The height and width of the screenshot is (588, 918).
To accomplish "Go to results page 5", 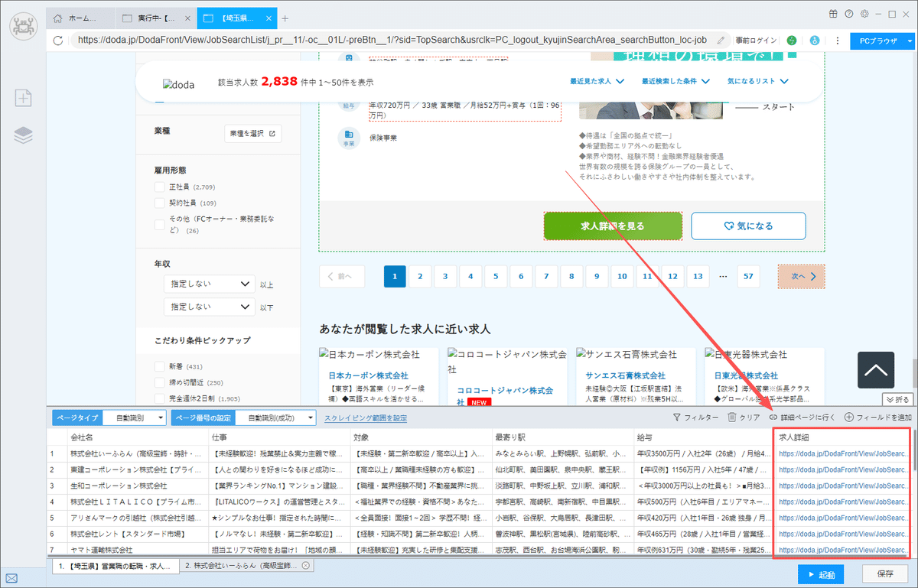I will click(496, 276).
